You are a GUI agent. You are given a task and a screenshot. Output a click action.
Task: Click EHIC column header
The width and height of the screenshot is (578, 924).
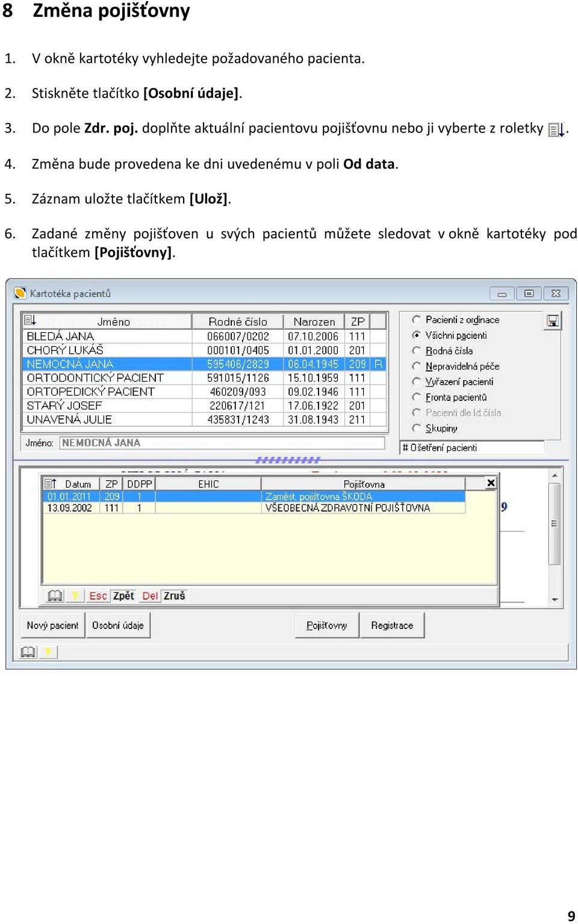[208, 484]
